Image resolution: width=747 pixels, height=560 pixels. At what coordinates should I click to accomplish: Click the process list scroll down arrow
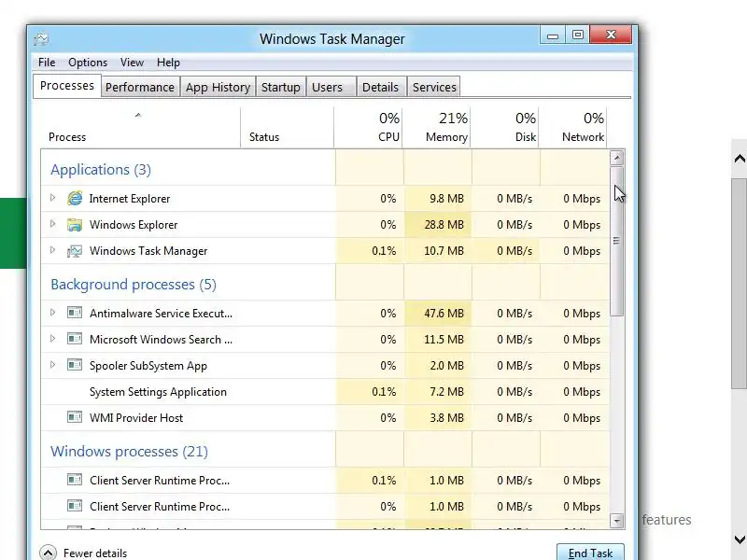[616, 521]
